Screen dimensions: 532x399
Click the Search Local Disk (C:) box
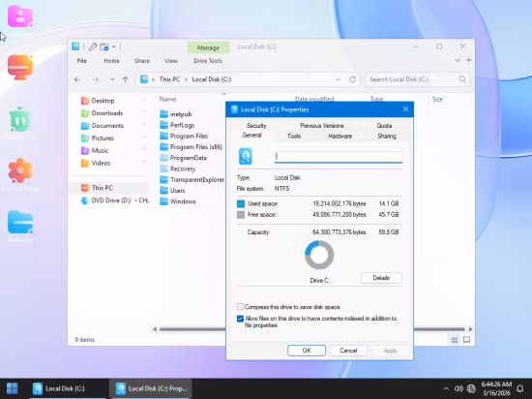pos(417,79)
